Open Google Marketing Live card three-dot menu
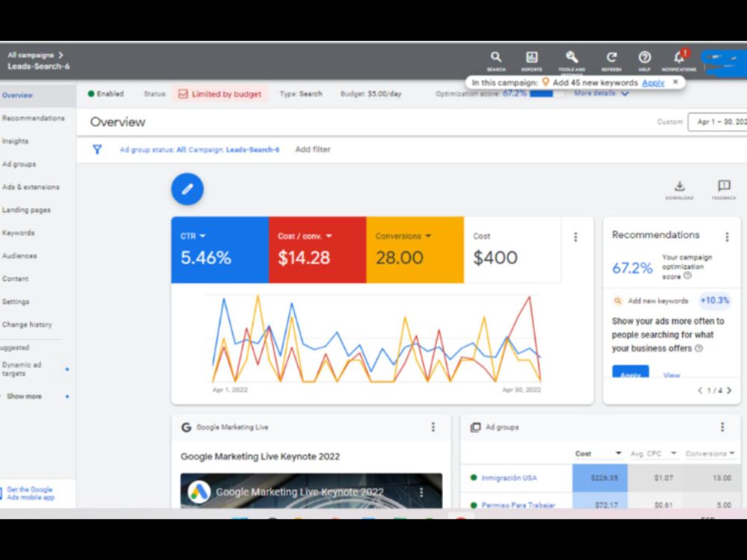 [433, 426]
